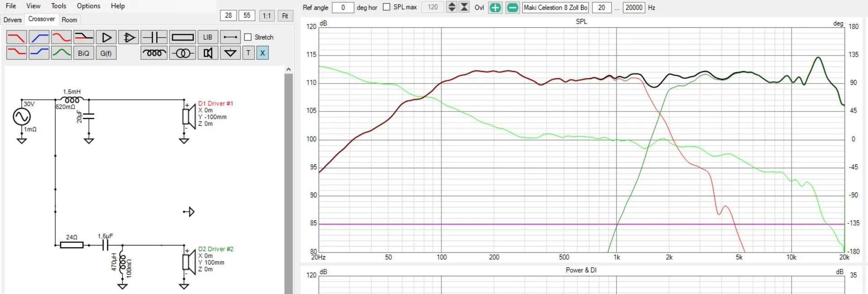This screenshot has height=294, width=868.
Task: Toggle the SPL max checkbox
Action: 387,7
